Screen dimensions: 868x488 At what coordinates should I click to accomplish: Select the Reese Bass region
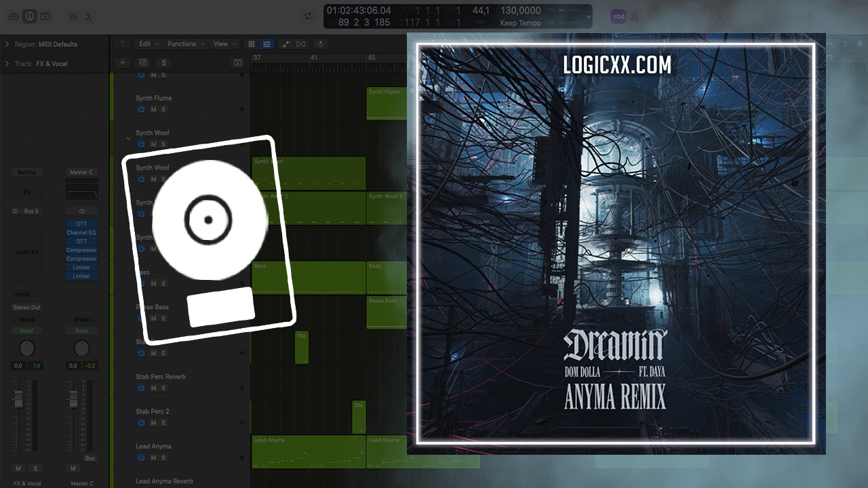click(x=387, y=312)
